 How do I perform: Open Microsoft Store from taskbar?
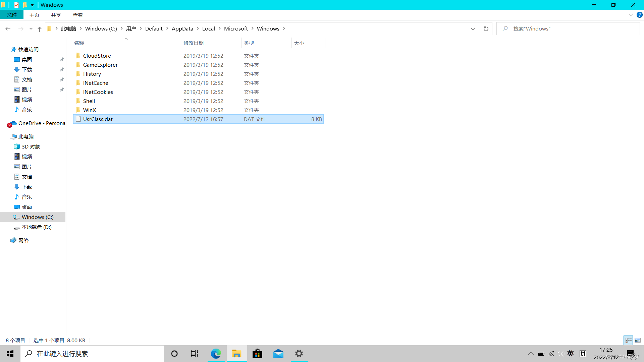(257, 354)
